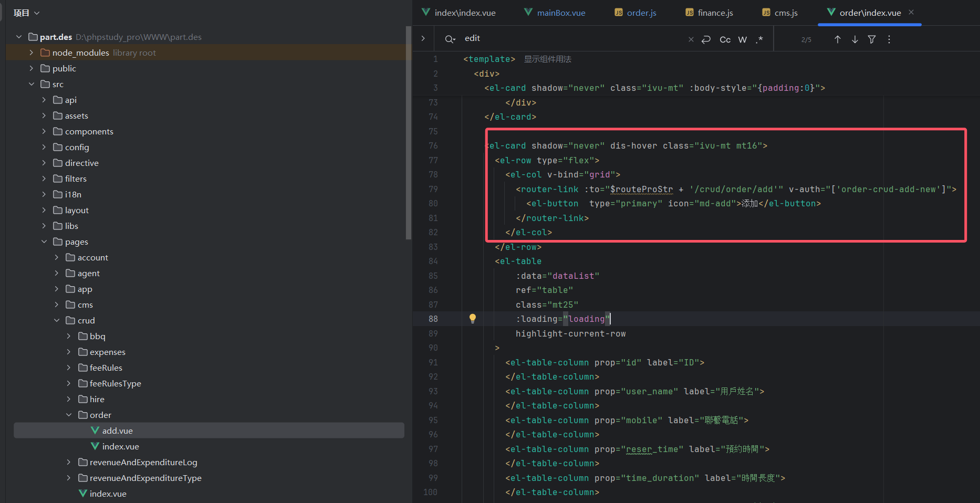Click the '2/5' match counter

click(x=806, y=39)
